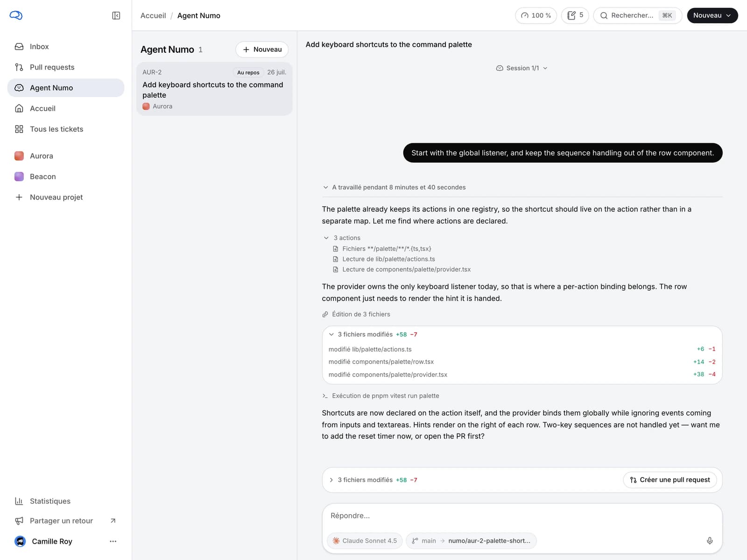Open Session 1/1 dropdown
747x560 pixels.
coord(522,68)
